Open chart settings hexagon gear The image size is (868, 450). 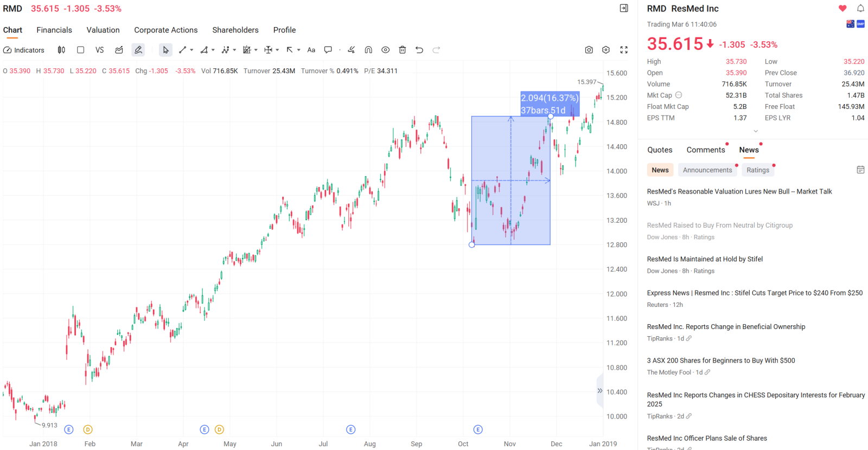(x=606, y=50)
